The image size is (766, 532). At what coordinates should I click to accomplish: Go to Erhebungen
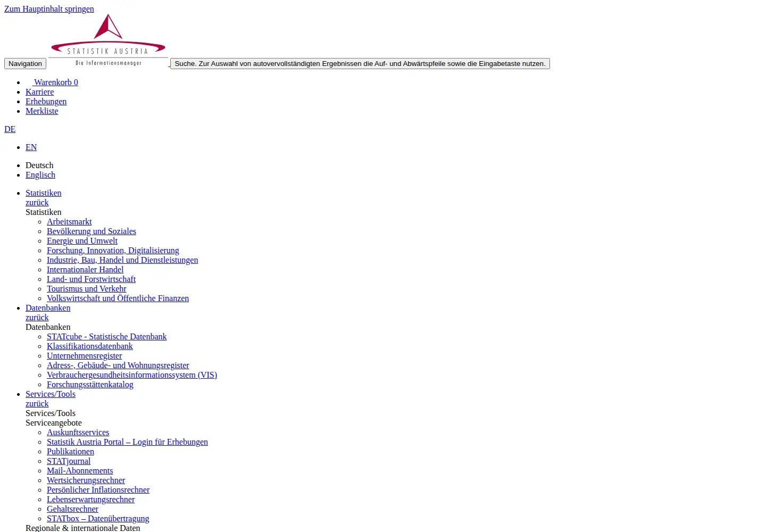click(46, 102)
